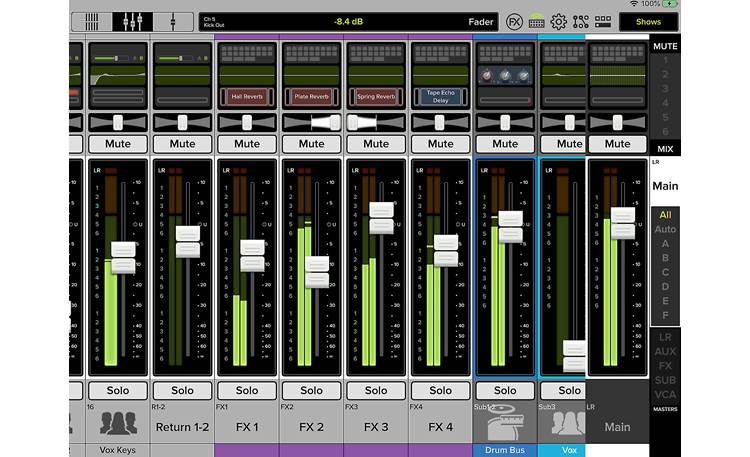750x457 pixels.
Task: Show SUB masters
Action: click(665, 380)
